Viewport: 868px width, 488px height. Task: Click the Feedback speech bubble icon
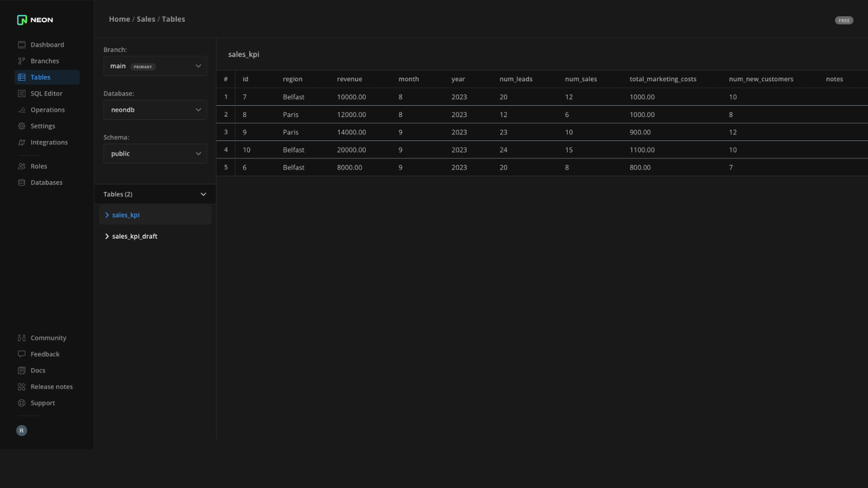[22, 354]
